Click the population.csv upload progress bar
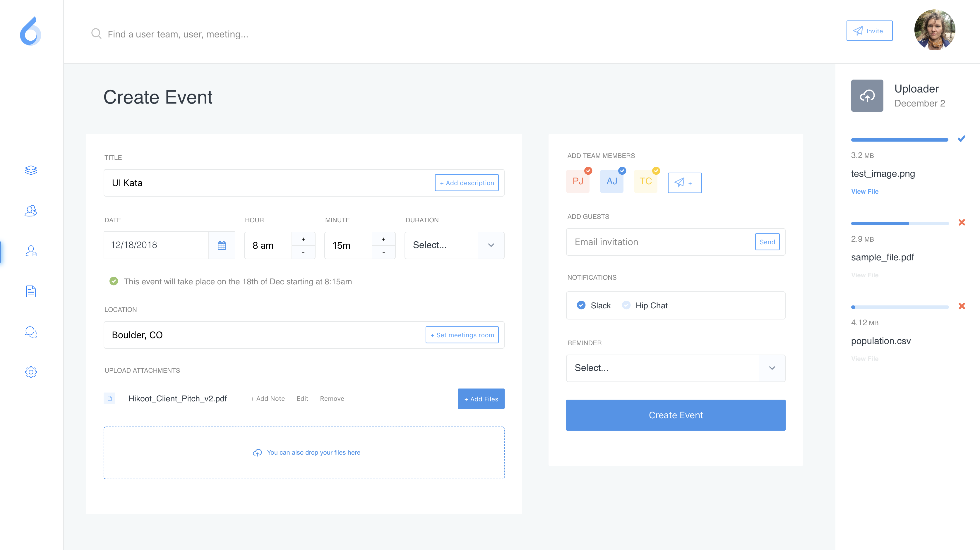This screenshot has height=550, width=980. (899, 307)
